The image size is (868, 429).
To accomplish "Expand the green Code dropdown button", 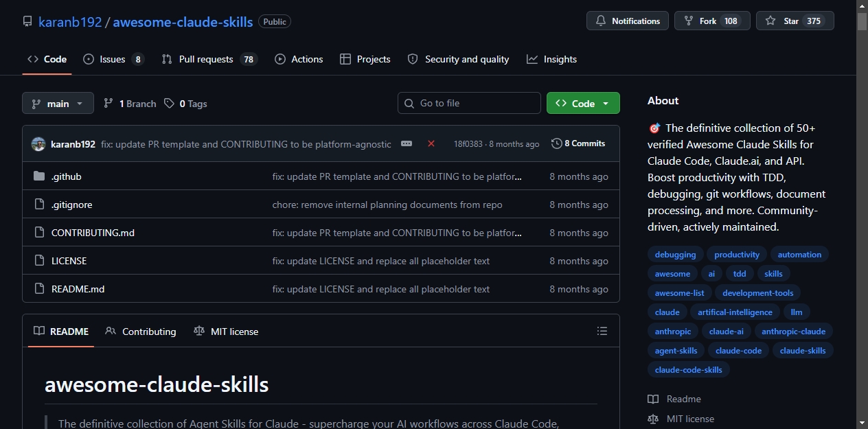I will (x=583, y=103).
